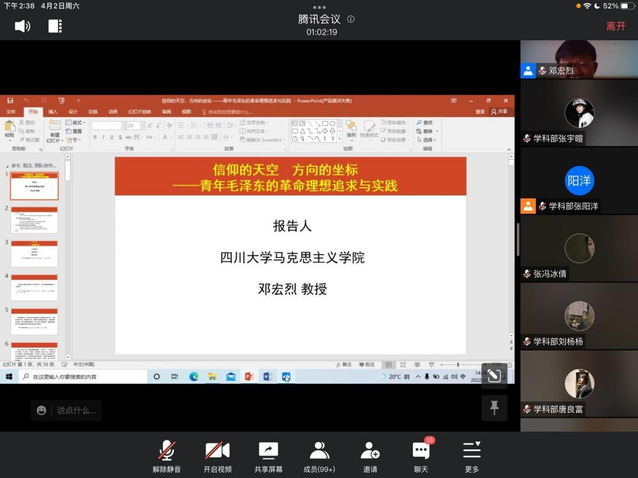Toggle the speaker audio output icon
Viewport: 638px width, 478px height.
tap(22, 26)
